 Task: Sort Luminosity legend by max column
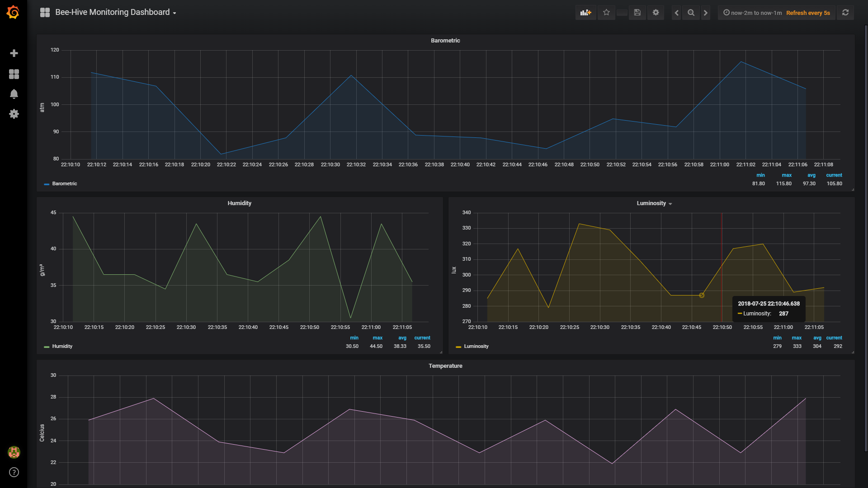(797, 338)
